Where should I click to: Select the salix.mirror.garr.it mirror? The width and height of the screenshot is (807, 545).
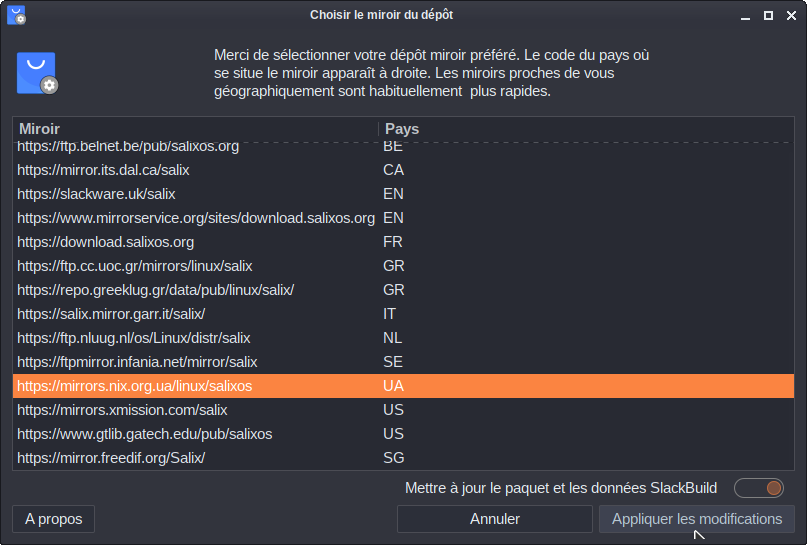tap(111, 314)
